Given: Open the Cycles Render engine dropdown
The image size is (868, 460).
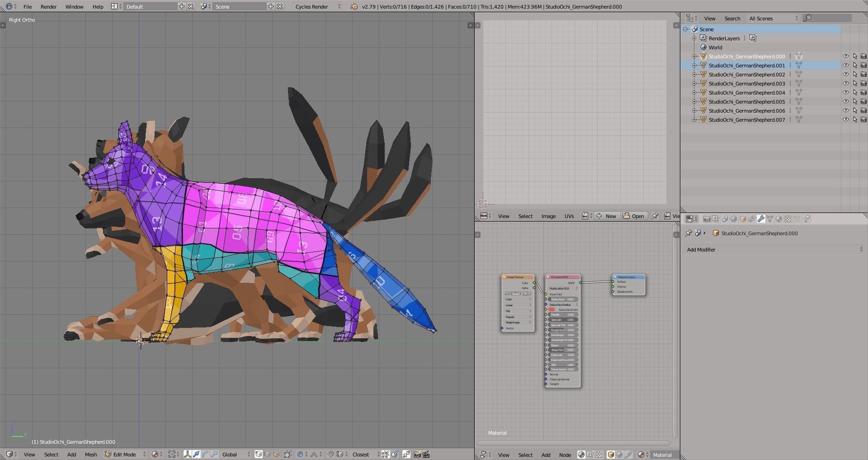Looking at the screenshot, I should [x=318, y=6].
